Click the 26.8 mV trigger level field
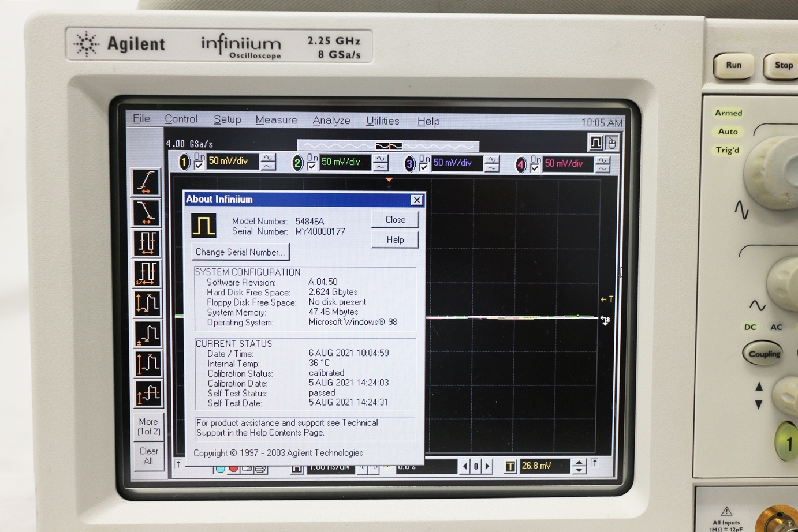Viewport: 798px width, 532px height. 545,466
